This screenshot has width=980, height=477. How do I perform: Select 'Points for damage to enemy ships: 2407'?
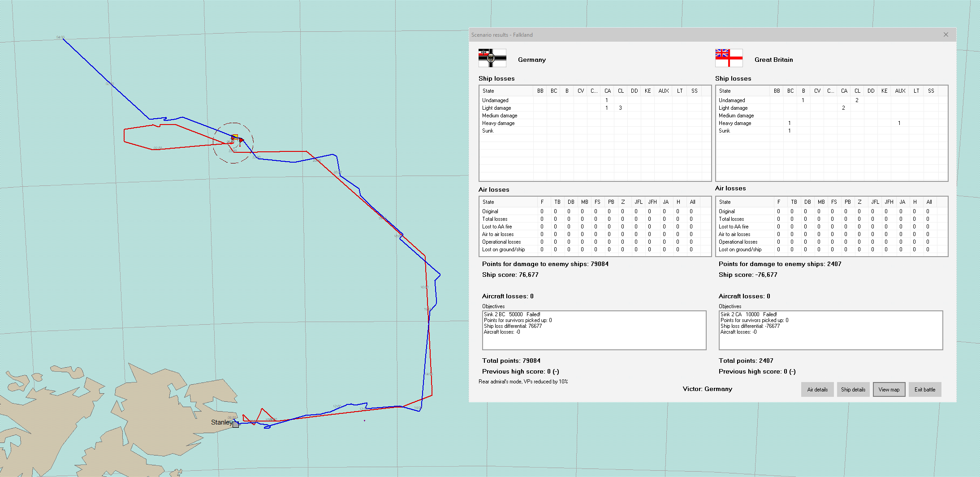coord(780,264)
